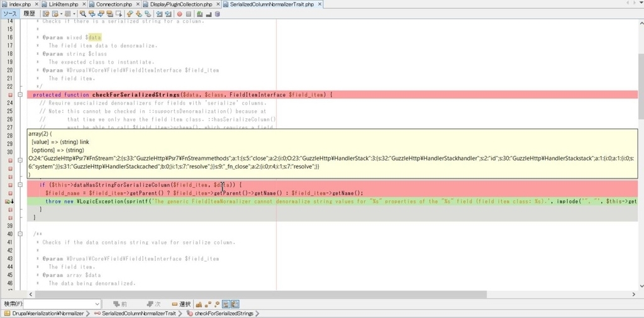Toggle breakpoint on line 23 margin
The height and width of the screenshot is (318, 644).
(10, 94)
